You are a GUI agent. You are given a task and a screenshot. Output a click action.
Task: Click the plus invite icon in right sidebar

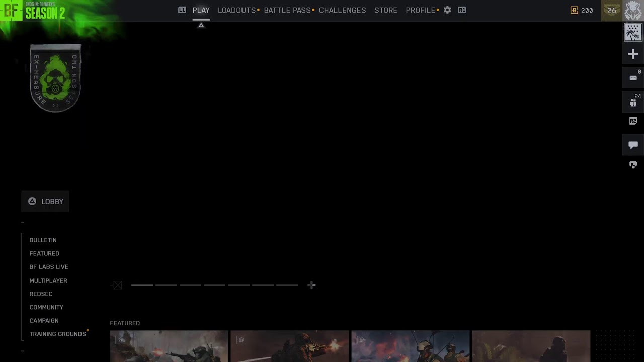[x=633, y=54]
